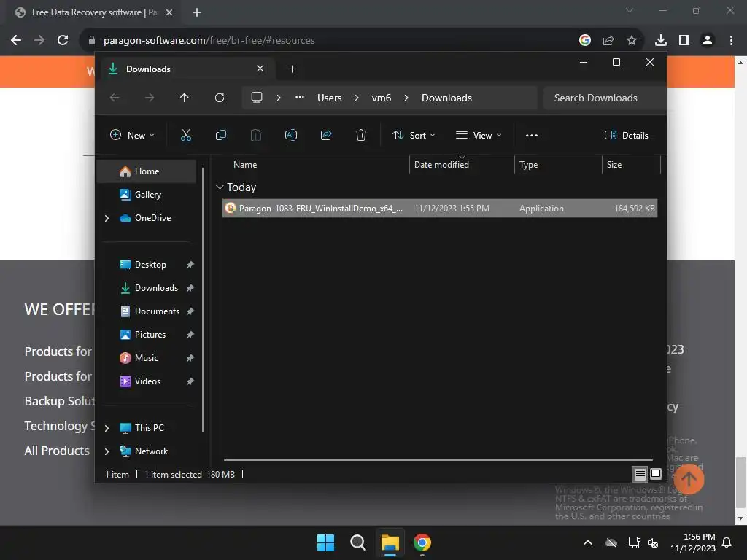Open the See more three-dot menu
The width and height of the screenshot is (747, 560).
point(532,135)
